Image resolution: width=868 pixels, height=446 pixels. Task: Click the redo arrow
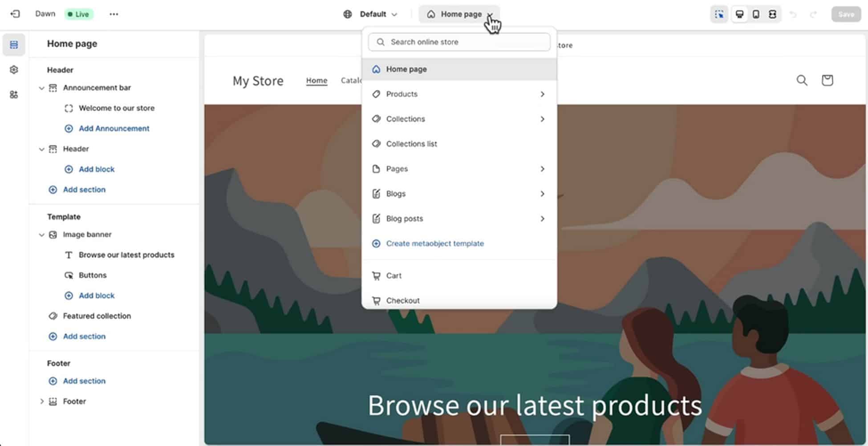(x=813, y=14)
